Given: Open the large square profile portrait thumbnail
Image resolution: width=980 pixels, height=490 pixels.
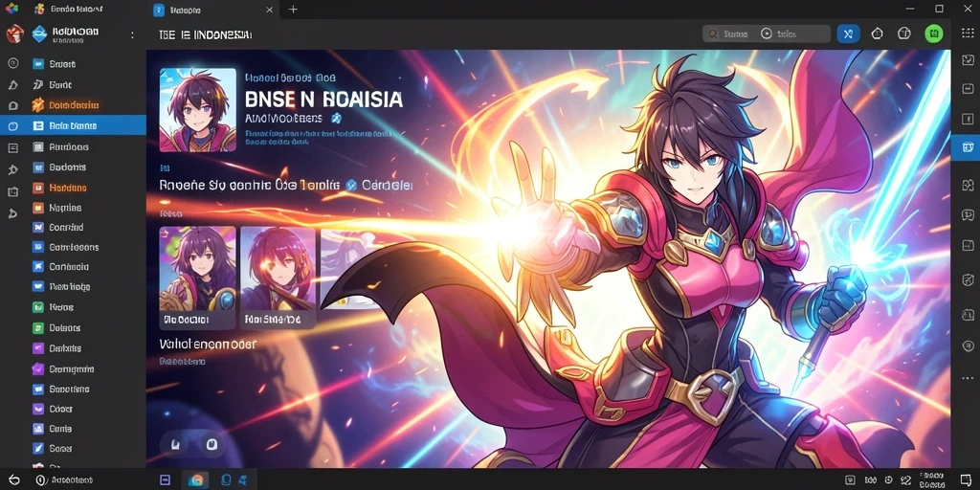Looking at the screenshot, I should 197,110.
